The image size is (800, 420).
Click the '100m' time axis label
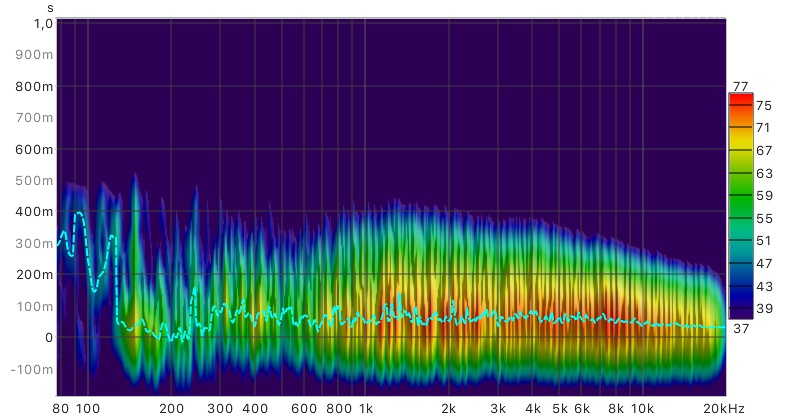(x=34, y=306)
